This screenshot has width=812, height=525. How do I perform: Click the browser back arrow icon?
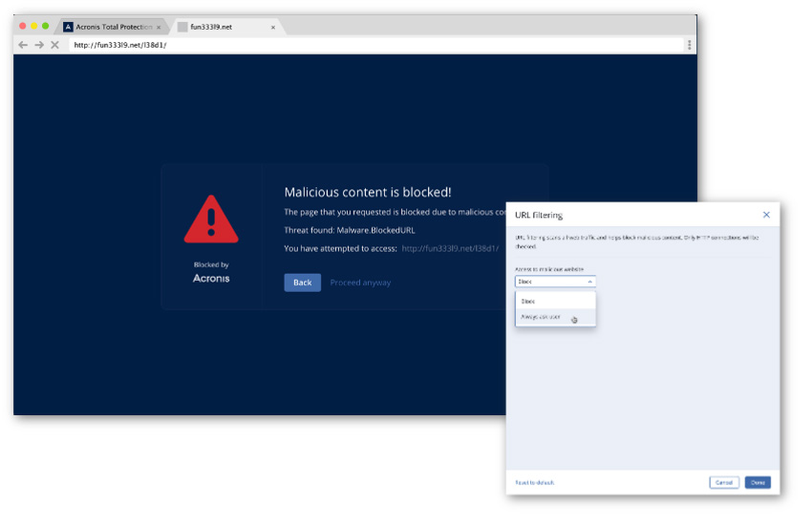coord(23,45)
